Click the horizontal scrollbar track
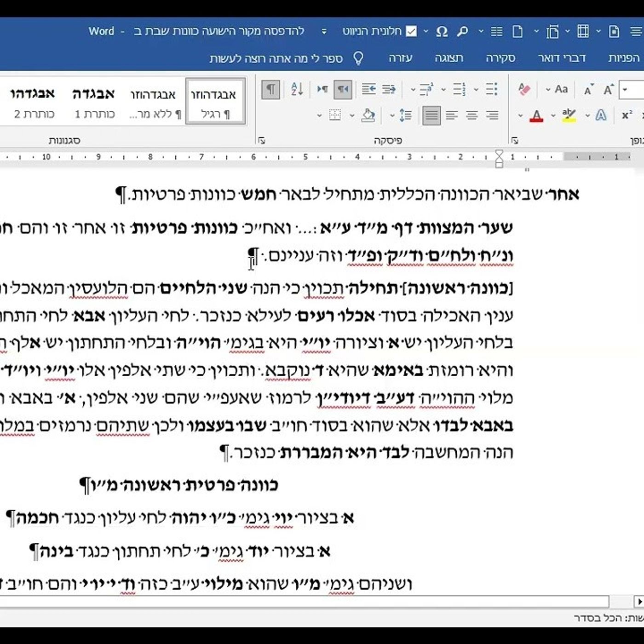The height and width of the screenshot is (644, 644). [x=304, y=602]
